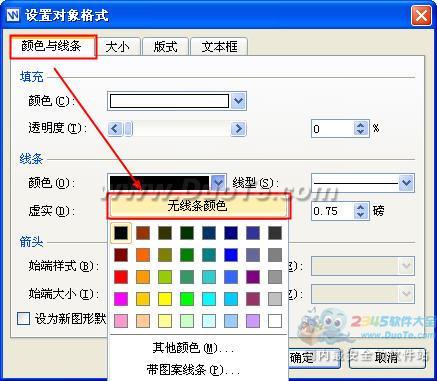
Task: Decrease line weight with down spinner
Action: (x=360, y=215)
